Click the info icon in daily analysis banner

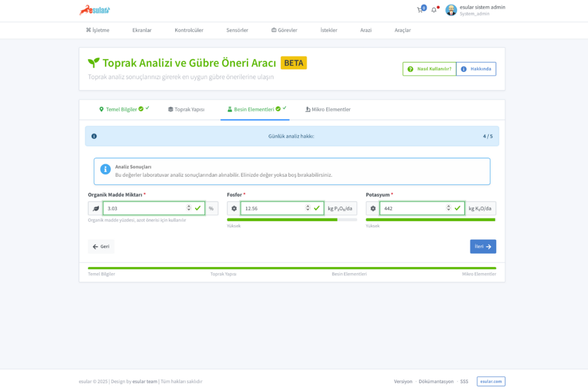[94, 137]
